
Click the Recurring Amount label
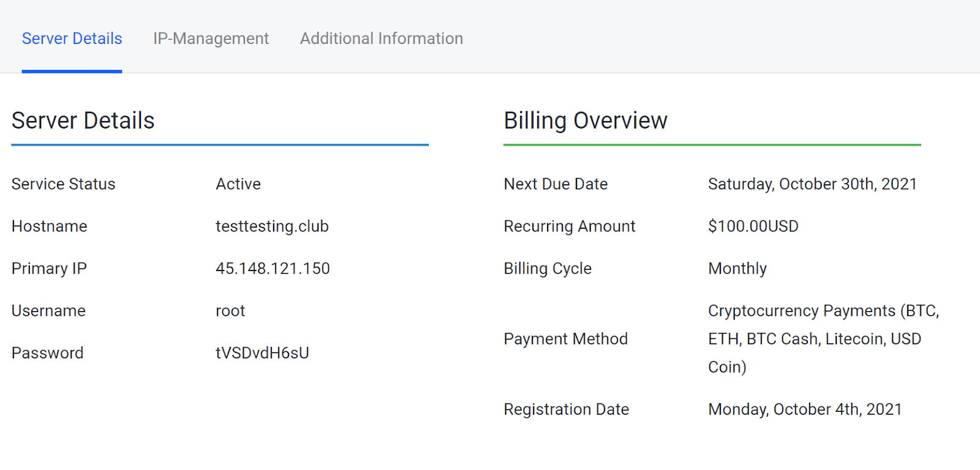pos(569,226)
